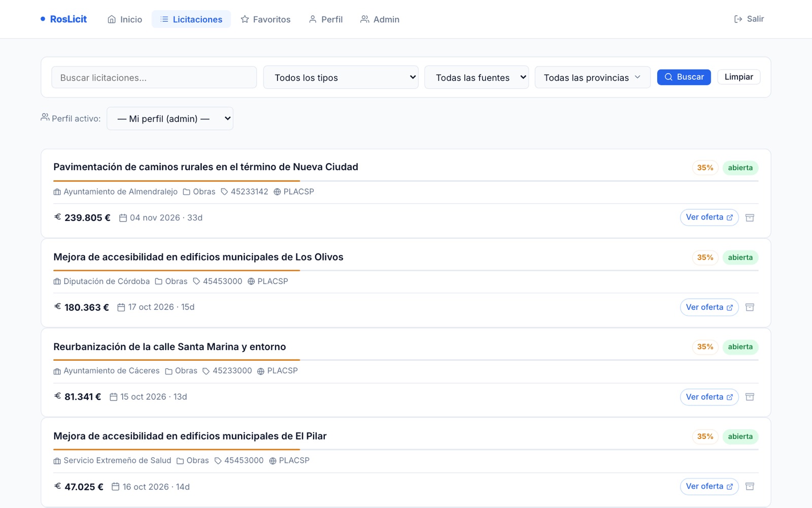The image size is (812, 508).
Task: Open the Favoritos section
Action: 265,19
